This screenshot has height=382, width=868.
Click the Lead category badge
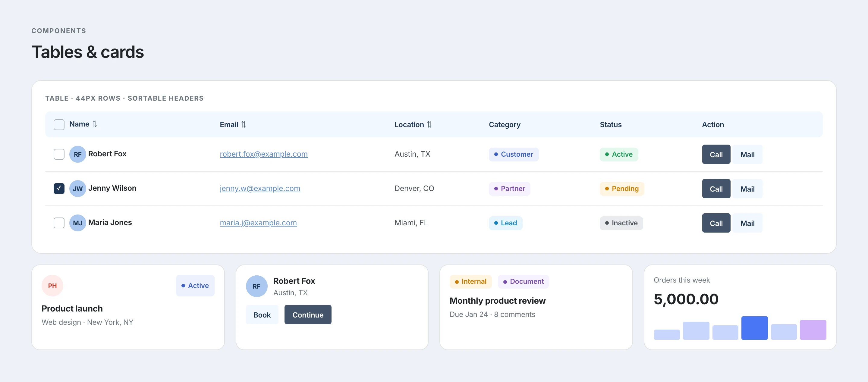pos(505,223)
